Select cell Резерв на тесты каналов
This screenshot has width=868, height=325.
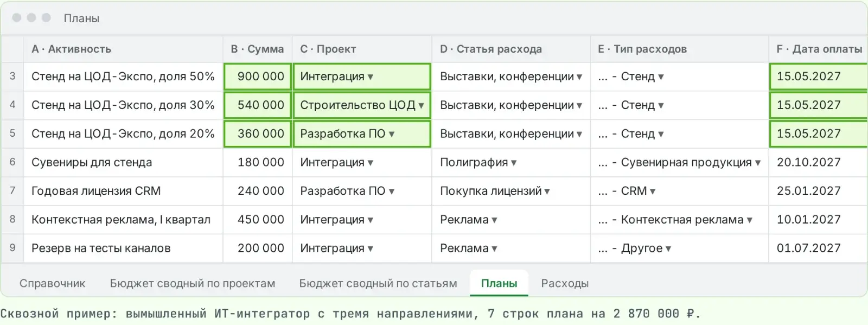tap(123, 248)
